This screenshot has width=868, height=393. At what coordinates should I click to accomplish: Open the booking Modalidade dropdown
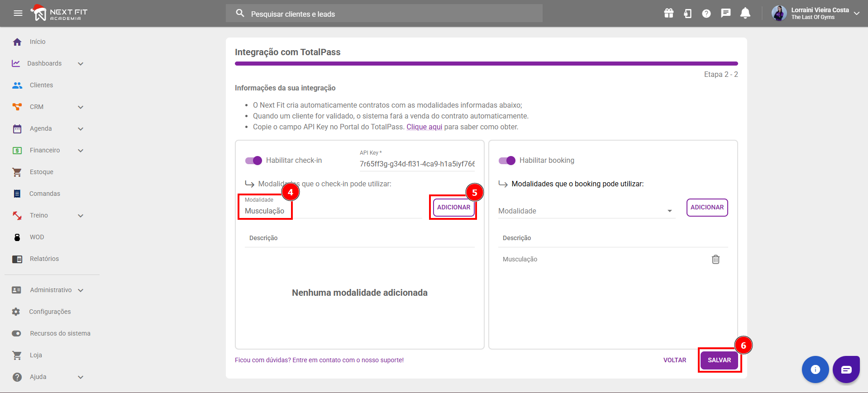[587, 211]
